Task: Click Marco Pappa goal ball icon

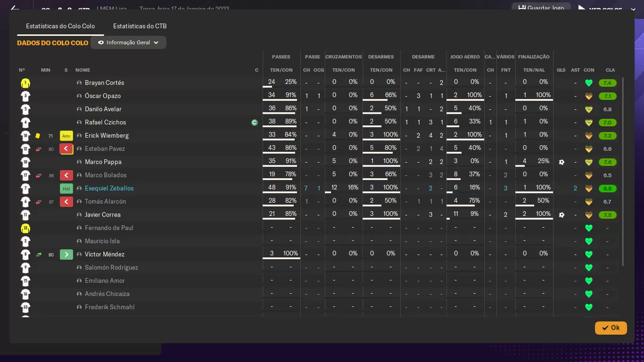Action: point(561,162)
